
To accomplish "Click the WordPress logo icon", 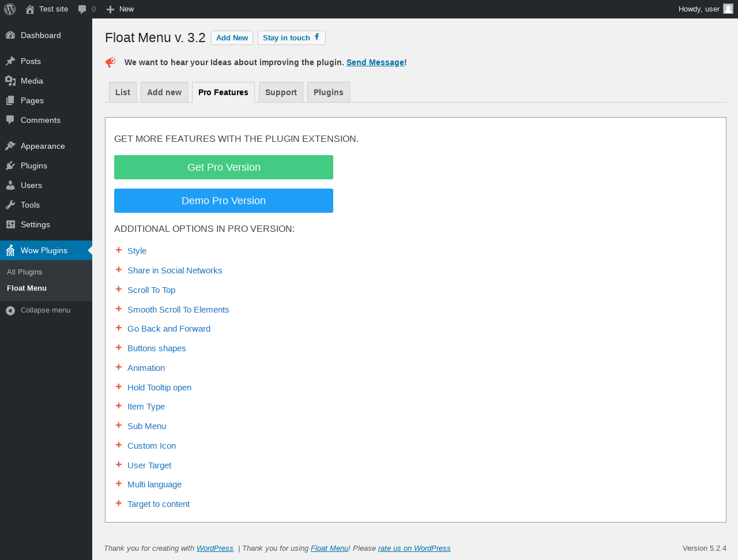I will click(10, 9).
